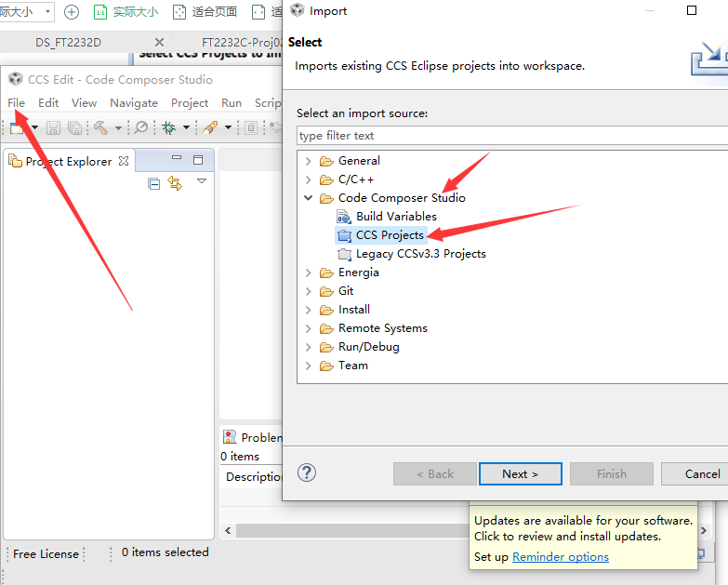The width and height of the screenshot is (728, 585).
Task: Toggle Link with Editor in Project Explorer
Action: click(x=175, y=183)
